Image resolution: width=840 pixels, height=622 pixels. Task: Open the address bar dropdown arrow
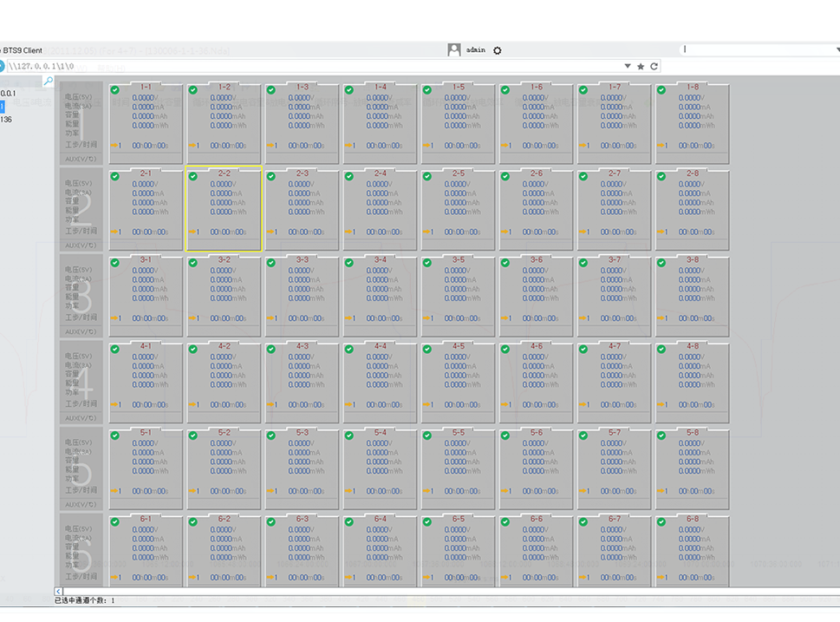coord(628,66)
